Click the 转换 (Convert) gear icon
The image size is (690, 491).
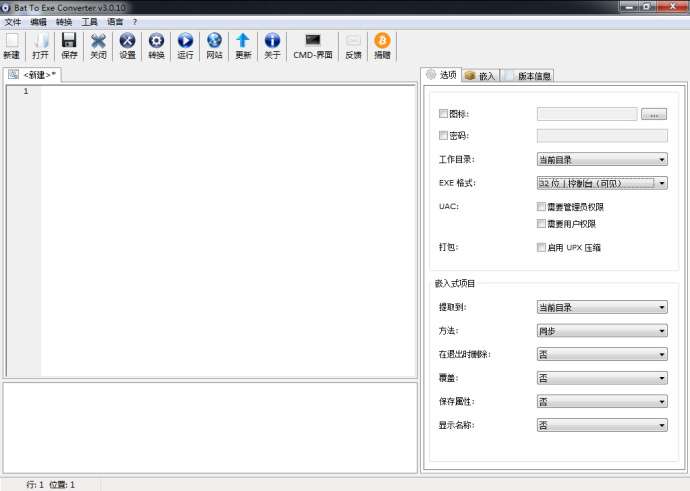[x=156, y=42]
